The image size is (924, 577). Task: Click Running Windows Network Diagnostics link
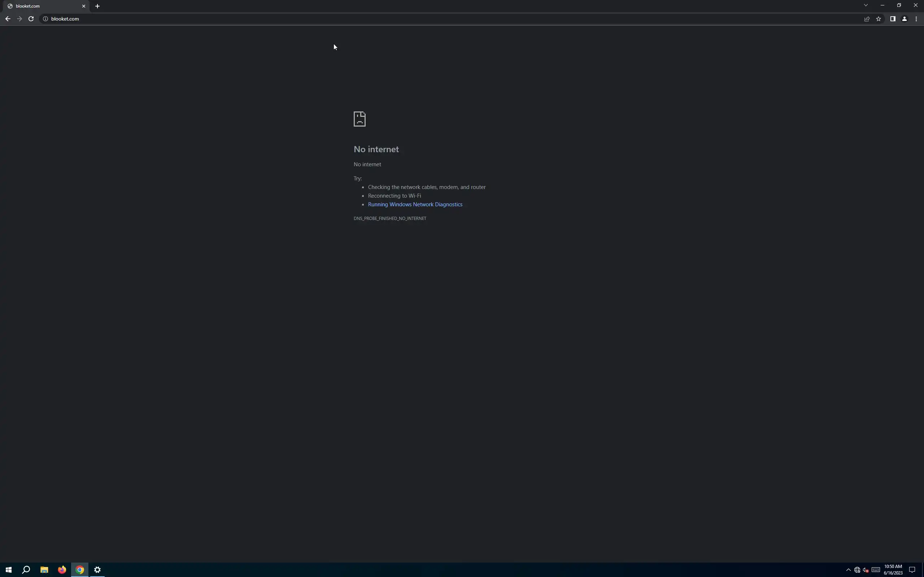click(x=415, y=204)
